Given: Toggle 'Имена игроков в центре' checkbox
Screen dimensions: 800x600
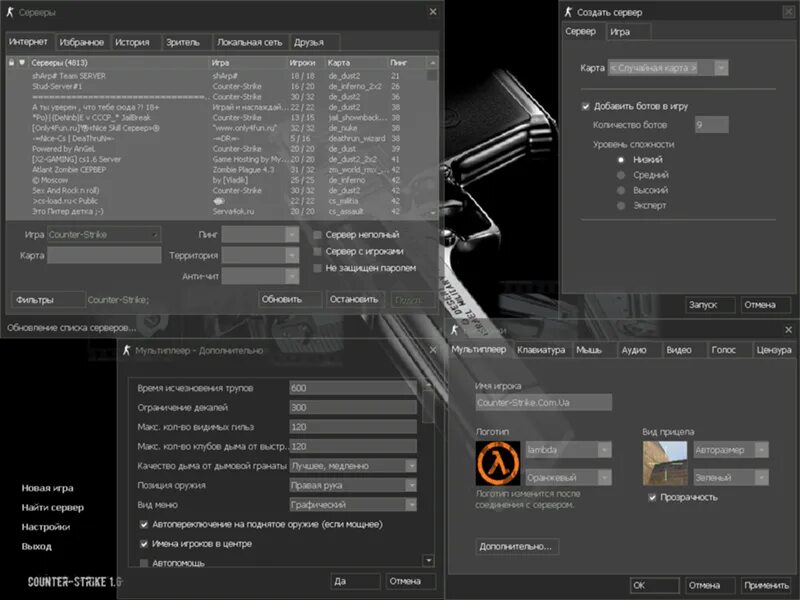Looking at the screenshot, I should [144, 544].
